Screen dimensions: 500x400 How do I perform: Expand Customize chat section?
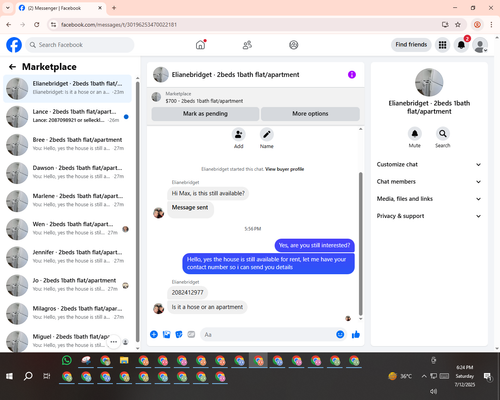coord(429,164)
